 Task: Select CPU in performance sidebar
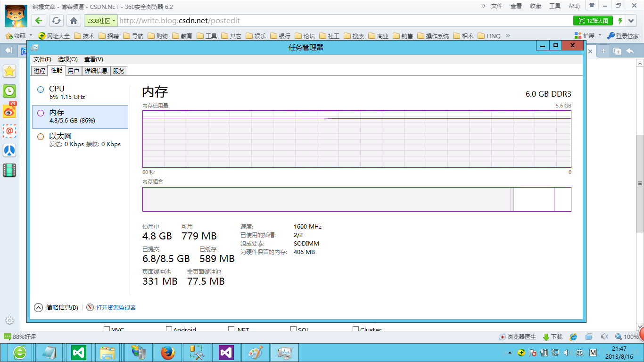(x=80, y=92)
